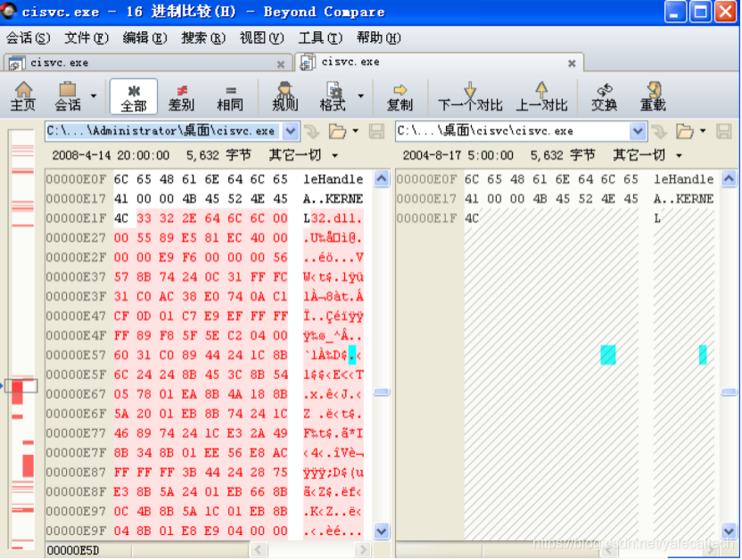Open the Rules (规则) dialog
The width and height of the screenshot is (742, 560).
click(284, 96)
